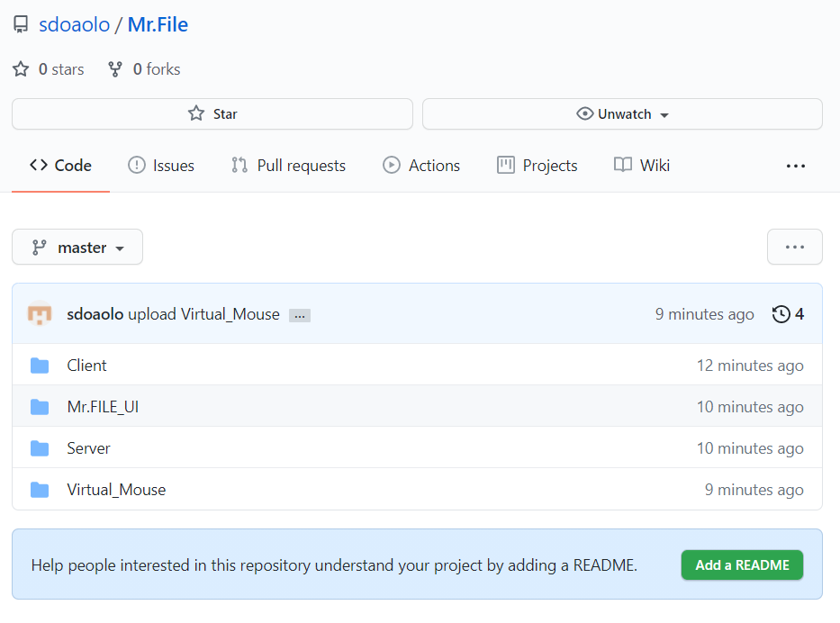Open the Client folder

pos(86,366)
